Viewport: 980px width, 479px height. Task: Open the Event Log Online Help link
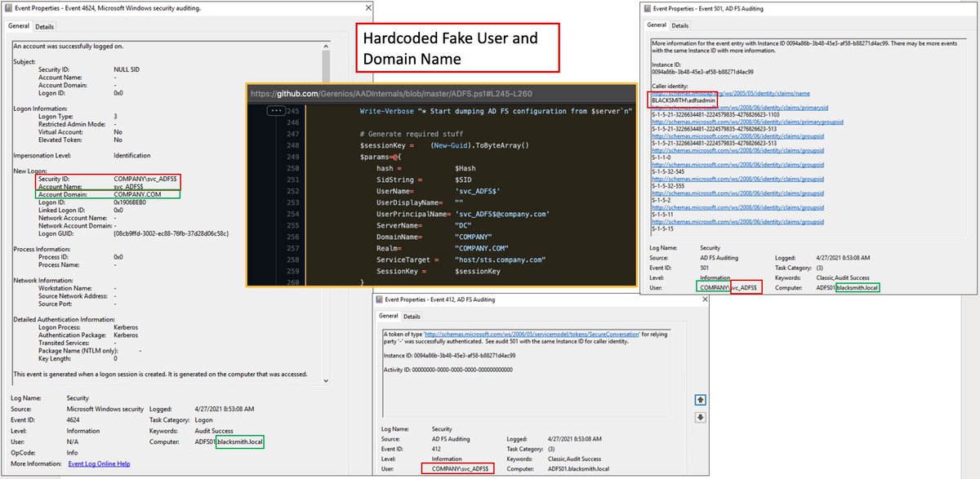click(99, 463)
